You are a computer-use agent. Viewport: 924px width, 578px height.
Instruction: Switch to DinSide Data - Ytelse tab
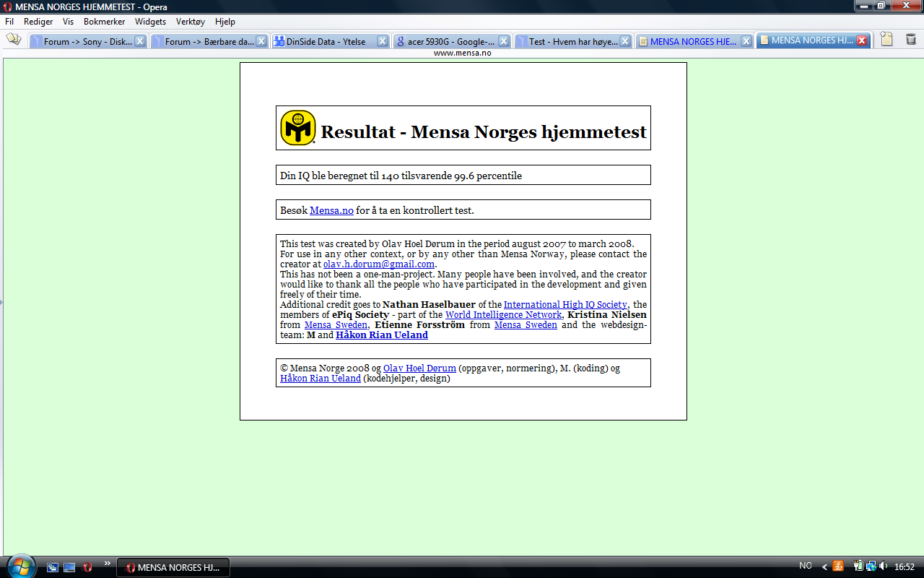[x=331, y=41]
